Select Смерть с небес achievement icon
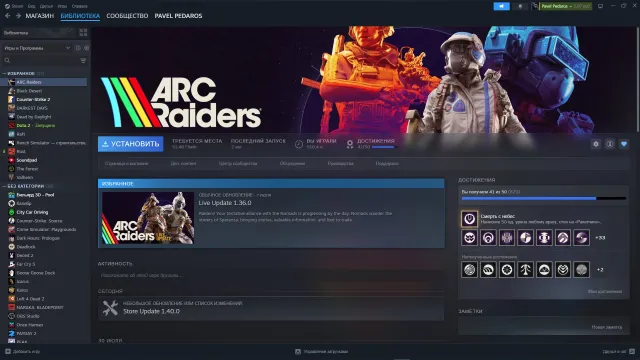 (469, 219)
